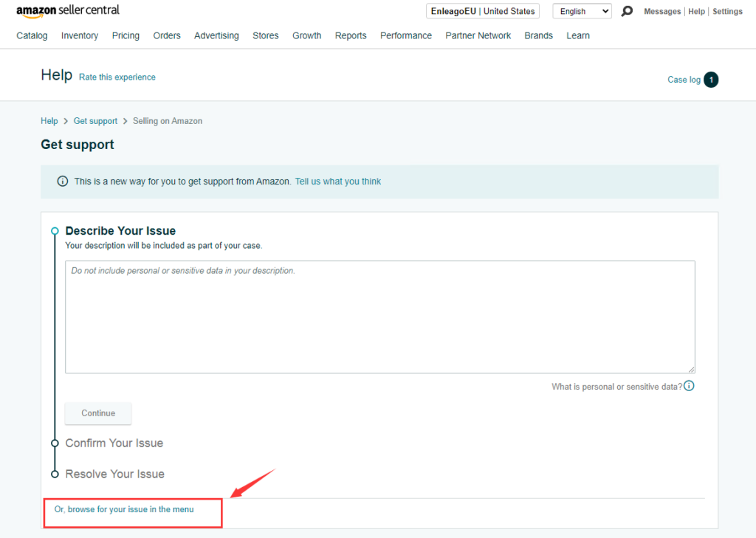Click the Get support breadcrumb link
The height and width of the screenshot is (538, 756).
coord(95,121)
